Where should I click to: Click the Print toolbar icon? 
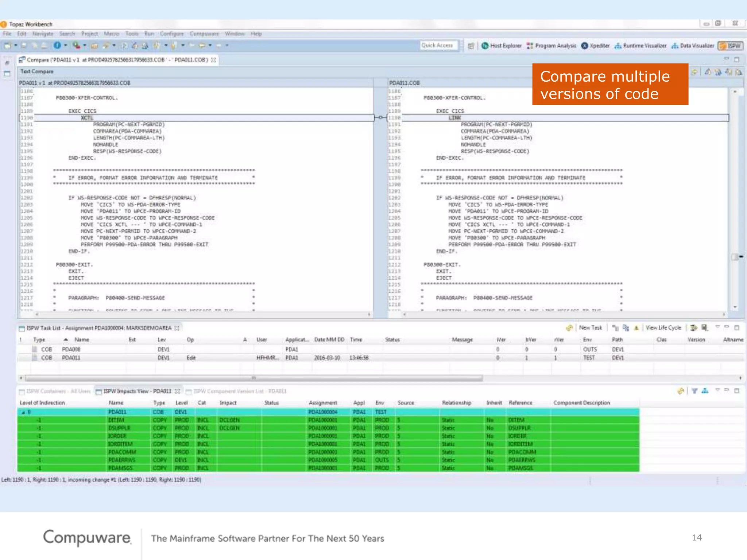click(x=44, y=46)
